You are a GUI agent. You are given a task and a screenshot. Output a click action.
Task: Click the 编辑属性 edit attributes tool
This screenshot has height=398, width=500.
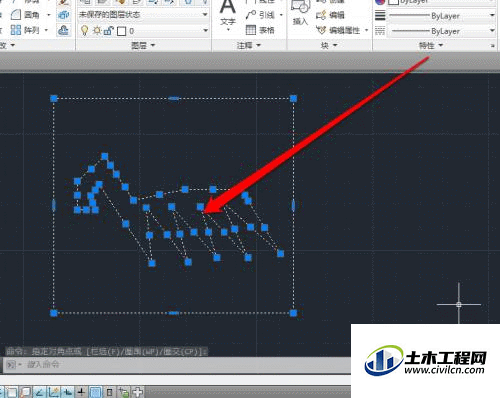coord(338,30)
